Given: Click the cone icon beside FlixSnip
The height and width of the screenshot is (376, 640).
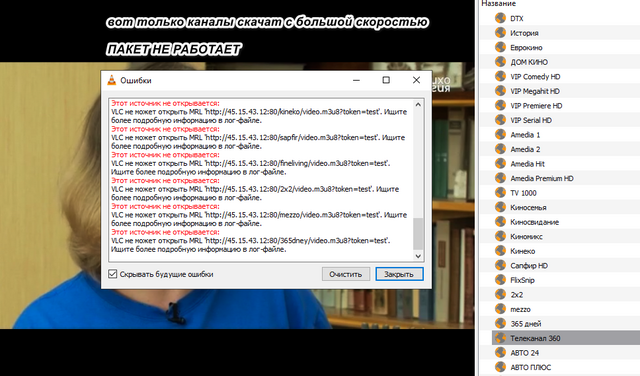Looking at the screenshot, I should coord(500,280).
